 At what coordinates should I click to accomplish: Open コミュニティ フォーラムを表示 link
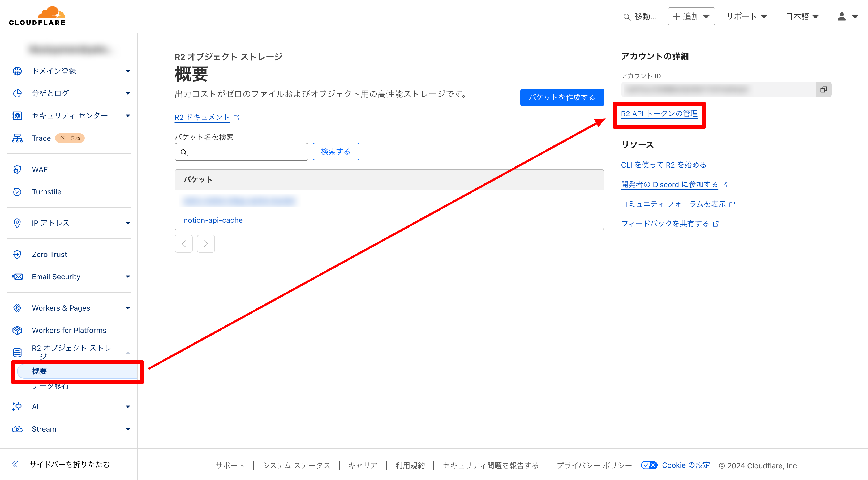click(x=673, y=204)
